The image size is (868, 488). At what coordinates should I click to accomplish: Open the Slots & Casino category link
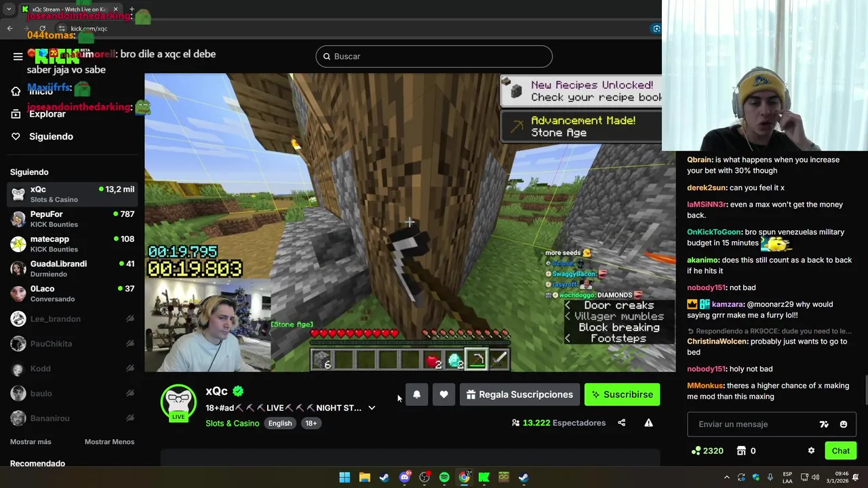click(233, 423)
